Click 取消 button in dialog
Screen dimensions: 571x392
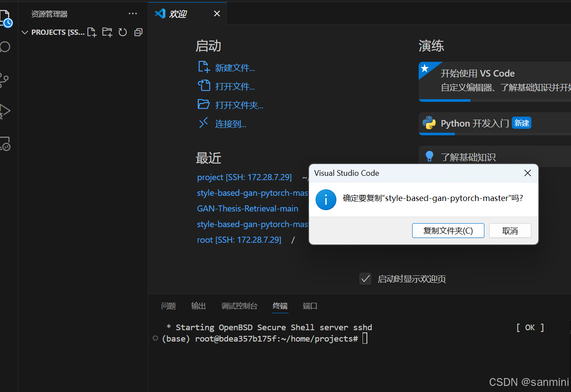click(510, 231)
